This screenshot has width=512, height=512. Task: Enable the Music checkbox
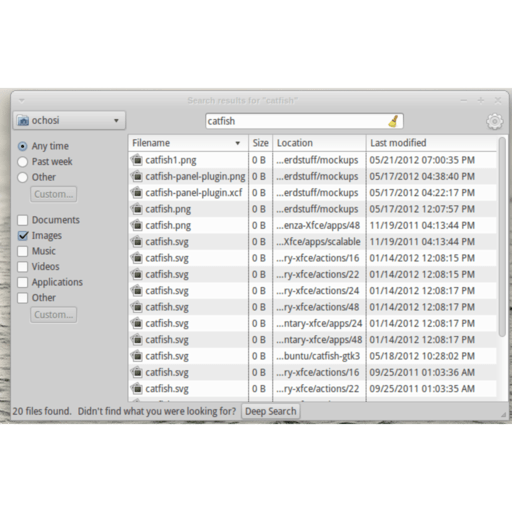[x=22, y=251]
